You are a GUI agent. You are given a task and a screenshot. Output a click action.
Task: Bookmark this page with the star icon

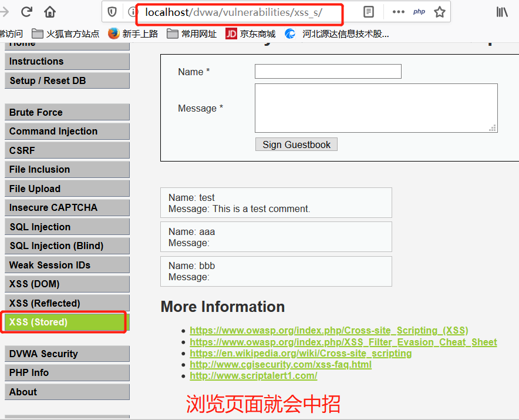[440, 12]
